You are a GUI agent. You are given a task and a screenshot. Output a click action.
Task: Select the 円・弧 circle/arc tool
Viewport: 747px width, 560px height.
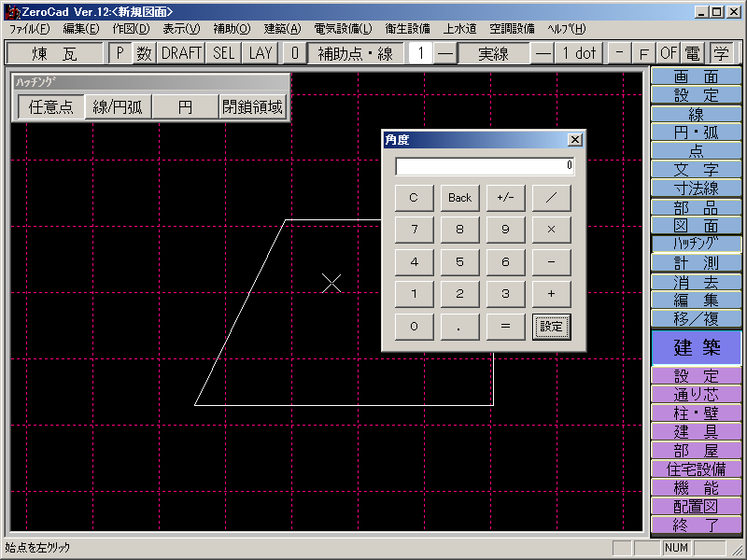(x=697, y=133)
